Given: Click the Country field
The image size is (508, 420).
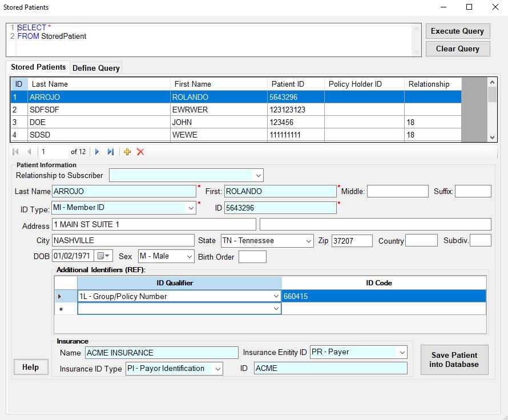Looking at the screenshot, I should pyautogui.click(x=421, y=240).
